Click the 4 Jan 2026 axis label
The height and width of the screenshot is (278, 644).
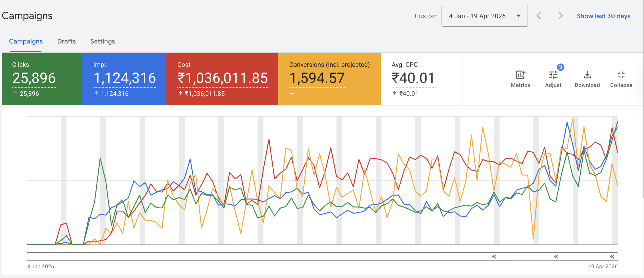coord(40,267)
